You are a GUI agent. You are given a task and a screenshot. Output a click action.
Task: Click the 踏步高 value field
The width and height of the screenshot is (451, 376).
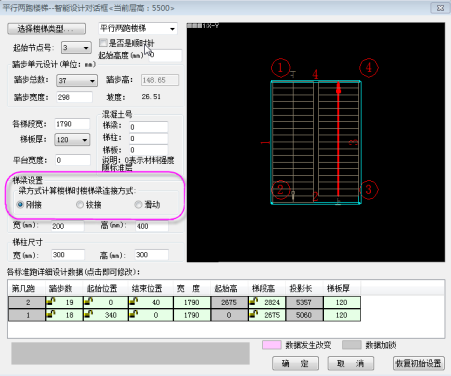coord(160,80)
